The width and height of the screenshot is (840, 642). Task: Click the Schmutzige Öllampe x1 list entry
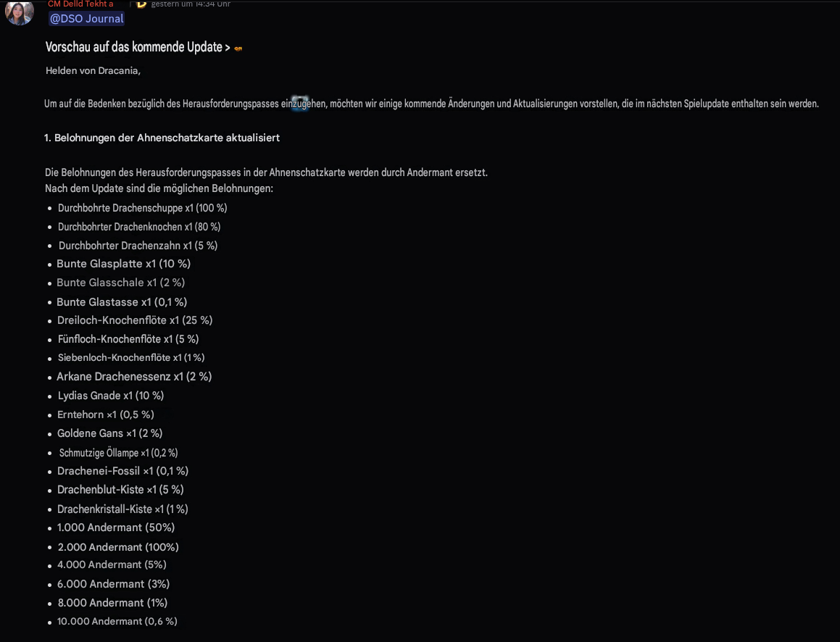(x=118, y=452)
